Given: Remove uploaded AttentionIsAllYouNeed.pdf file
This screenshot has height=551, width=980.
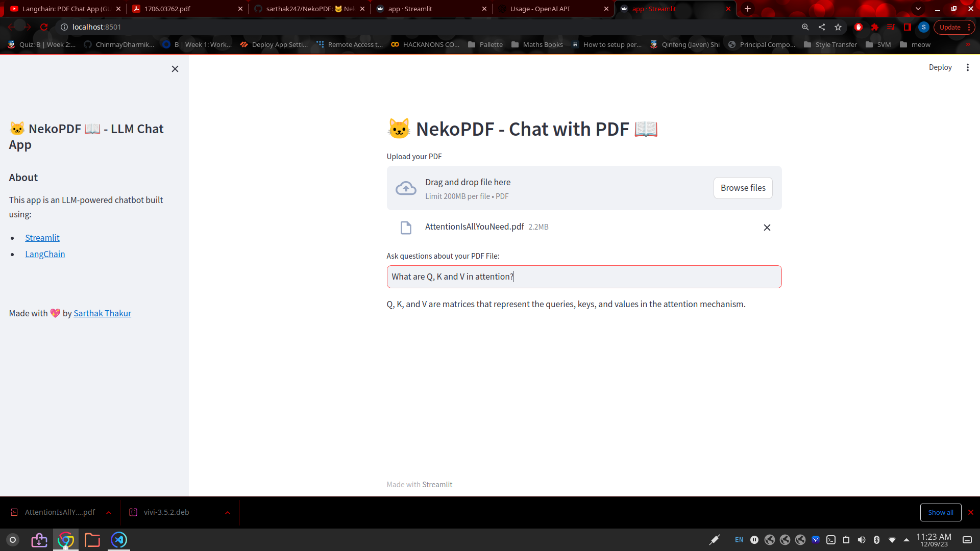Looking at the screenshot, I should tap(767, 228).
